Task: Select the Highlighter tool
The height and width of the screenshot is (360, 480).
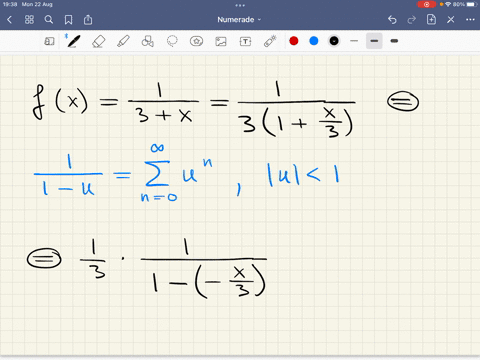Action: coord(123,41)
